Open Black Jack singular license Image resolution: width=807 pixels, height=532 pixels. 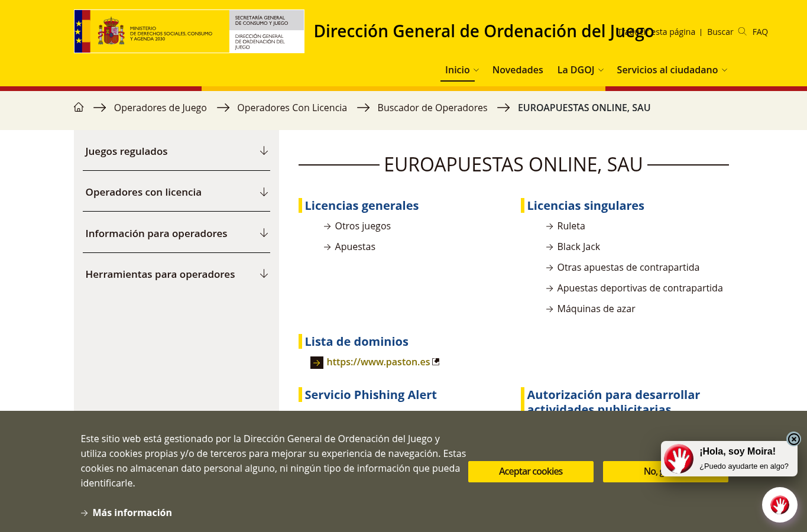578,246
